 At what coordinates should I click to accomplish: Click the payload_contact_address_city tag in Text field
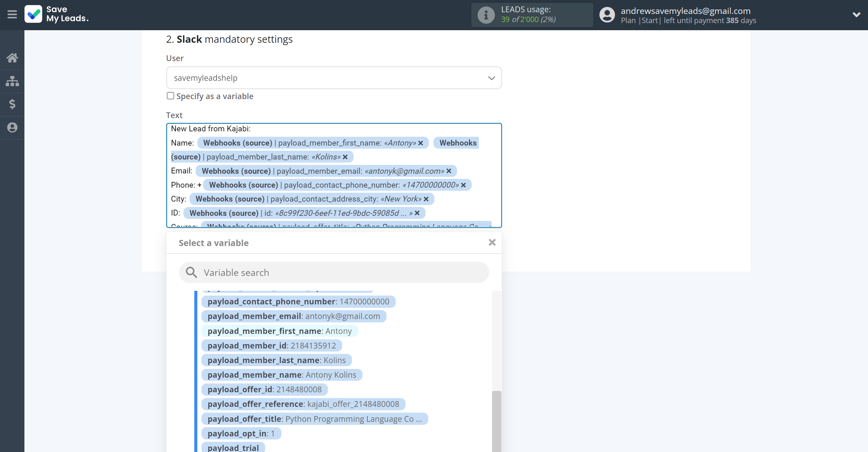[x=312, y=199]
